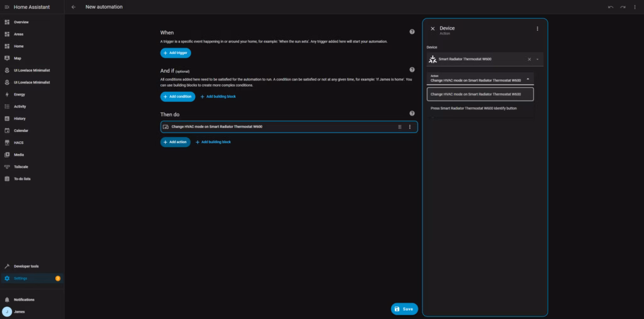Click the Add trigger button
Image resolution: width=644 pixels, height=319 pixels.
tap(175, 53)
